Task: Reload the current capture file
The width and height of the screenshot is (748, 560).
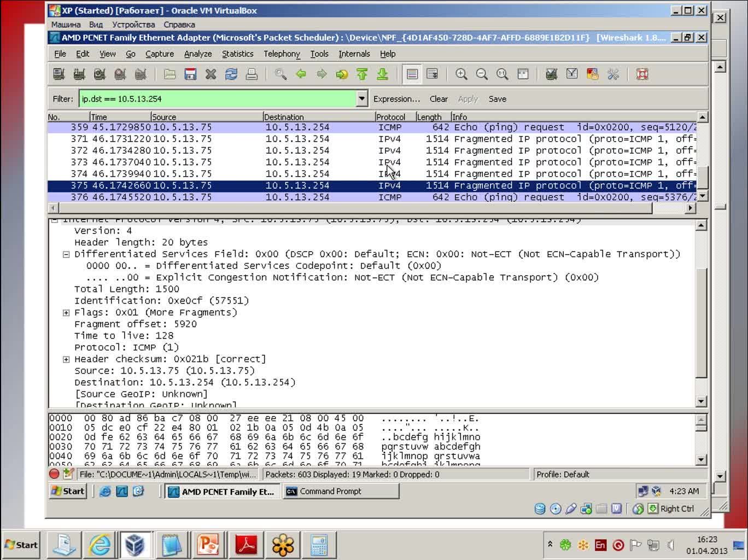Action: pyautogui.click(x=231, y=74)
